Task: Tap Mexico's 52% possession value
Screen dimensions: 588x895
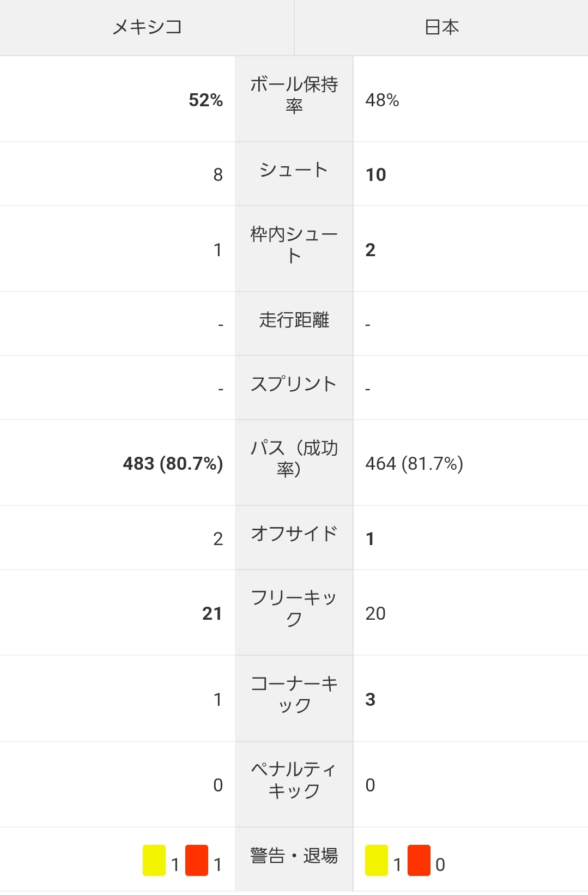Action: tap(206, 100)
